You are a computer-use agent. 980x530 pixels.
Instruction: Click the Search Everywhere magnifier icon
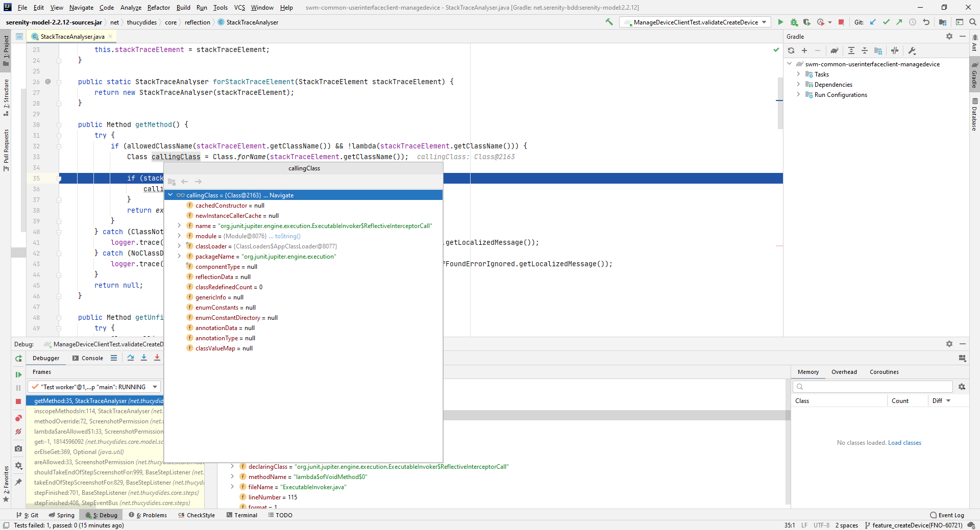(x=973, y=22)
